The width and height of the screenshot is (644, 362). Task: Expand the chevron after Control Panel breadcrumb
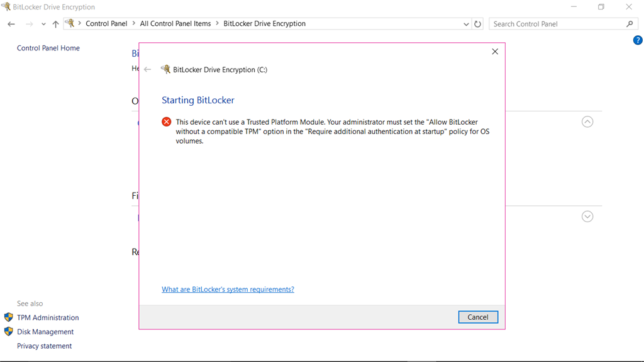point(134,23)
